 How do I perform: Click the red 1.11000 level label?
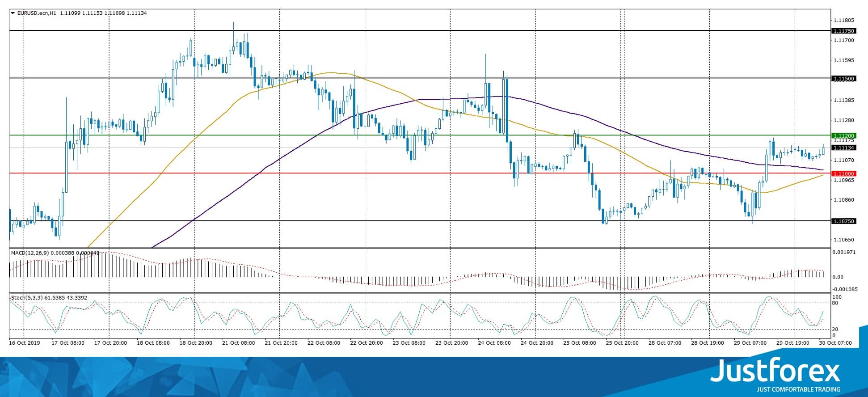(843, 173)
